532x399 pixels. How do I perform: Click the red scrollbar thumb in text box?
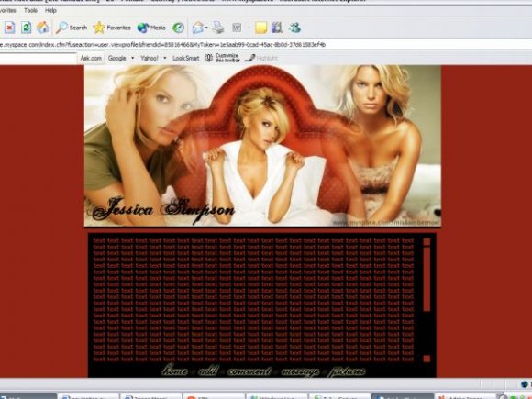[x=427, y=279]
